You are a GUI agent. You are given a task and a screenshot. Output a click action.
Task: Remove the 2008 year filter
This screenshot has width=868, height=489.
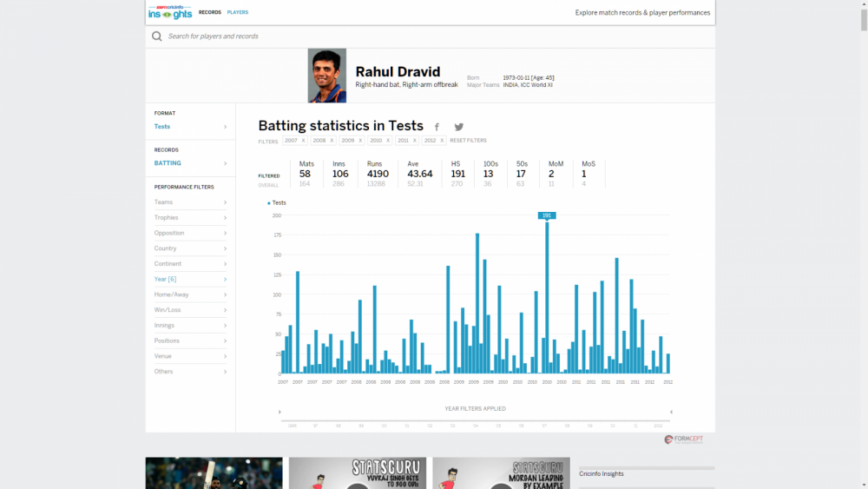click(x=332, y=141)
